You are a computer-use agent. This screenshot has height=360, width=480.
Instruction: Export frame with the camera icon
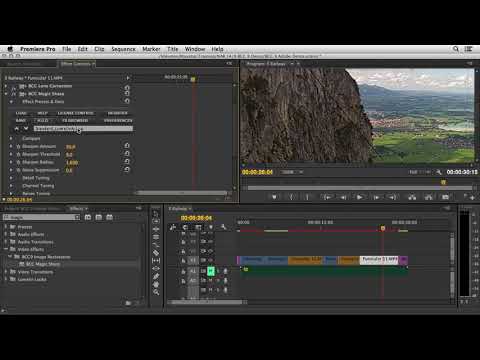pos(445,197)
